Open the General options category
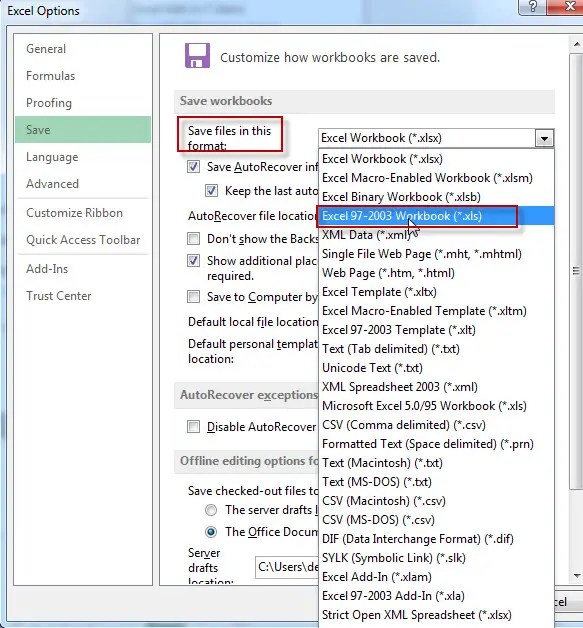The image size is (583, 628). pos(83,49)
